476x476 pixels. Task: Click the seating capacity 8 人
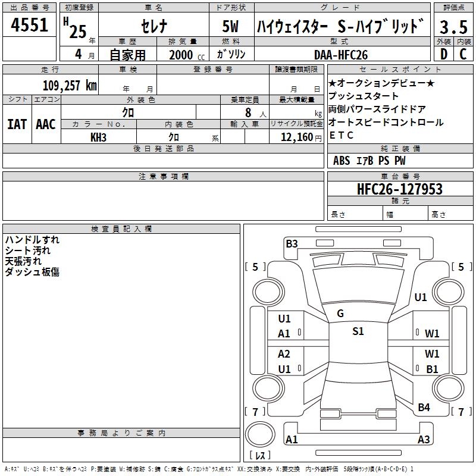(x=256, y=113)
